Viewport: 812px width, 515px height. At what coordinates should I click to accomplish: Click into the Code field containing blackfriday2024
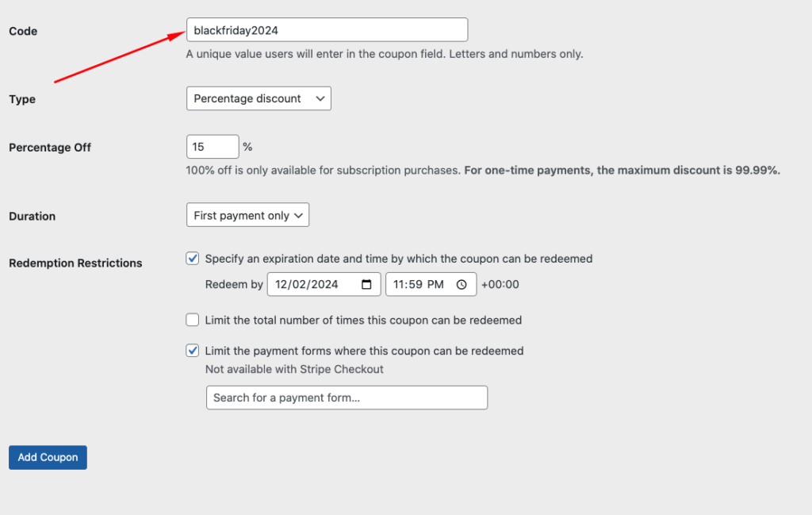(x=327, y=30)
